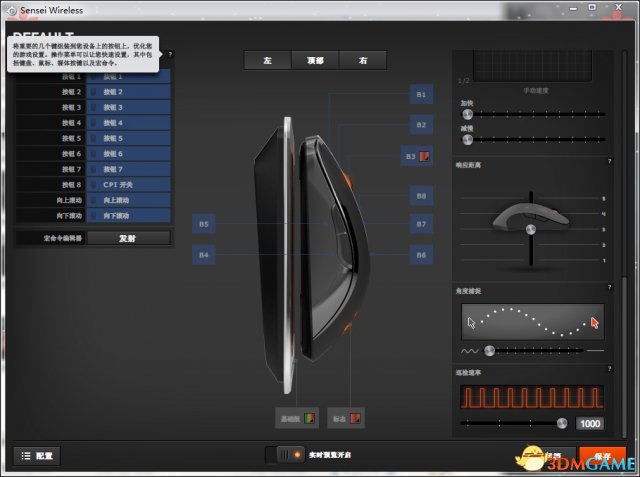Select the B2 button marker

[x=421, y=125]
